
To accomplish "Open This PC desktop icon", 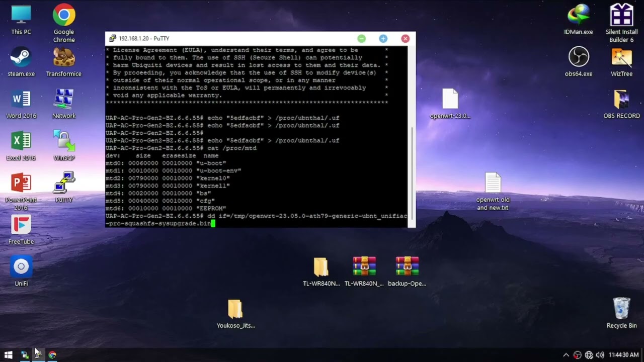I will click(x=21, y=20).
